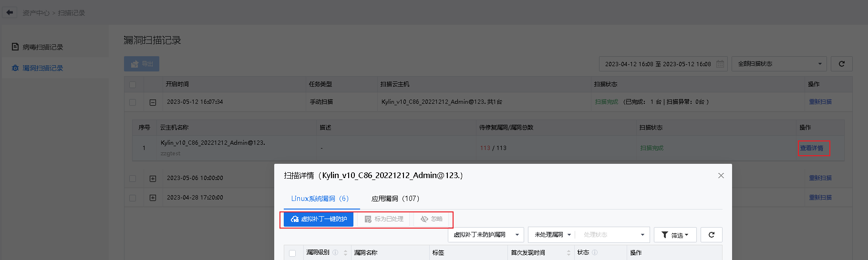
Task: Click the info icon beside 漏洞级别
Action: click(x=335, y=253)
